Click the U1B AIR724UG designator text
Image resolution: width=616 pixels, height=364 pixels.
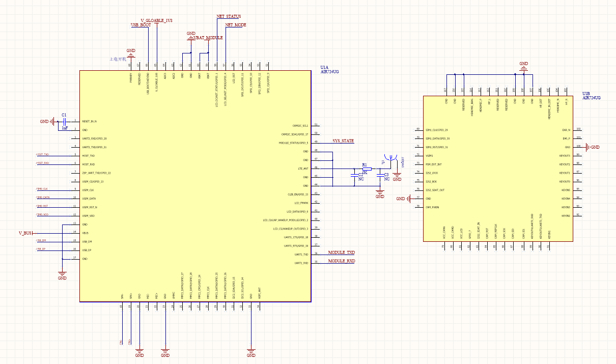click(591, 95)
